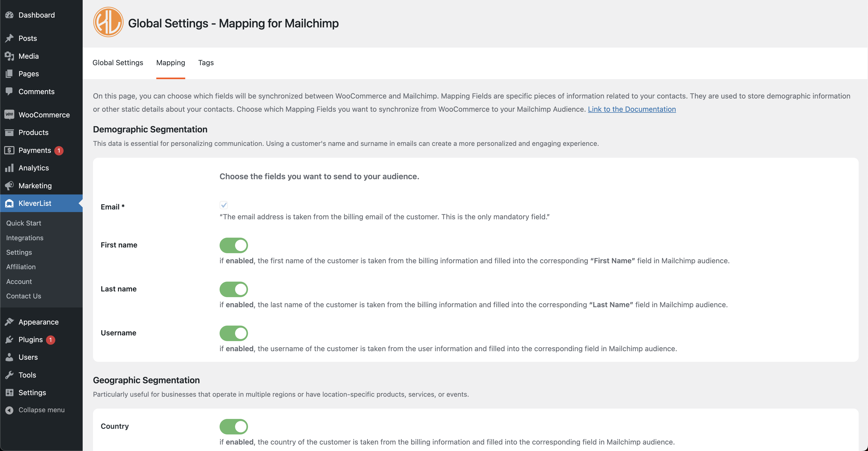Open the WordPress Settings menu

click(32, 392)
